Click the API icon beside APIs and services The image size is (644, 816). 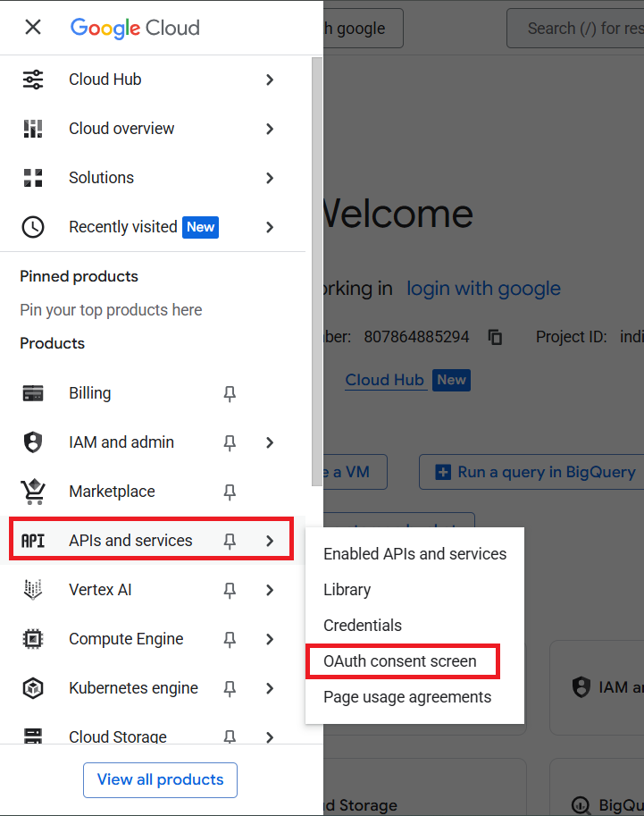point(33,541)
